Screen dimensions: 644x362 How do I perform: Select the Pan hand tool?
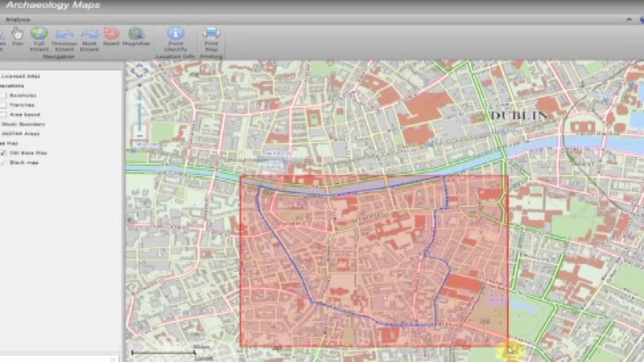tap(17, 33)
